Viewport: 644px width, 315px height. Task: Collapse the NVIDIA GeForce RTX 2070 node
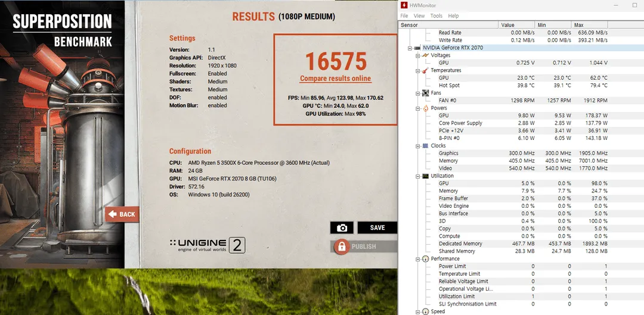[x=410, y=48]
